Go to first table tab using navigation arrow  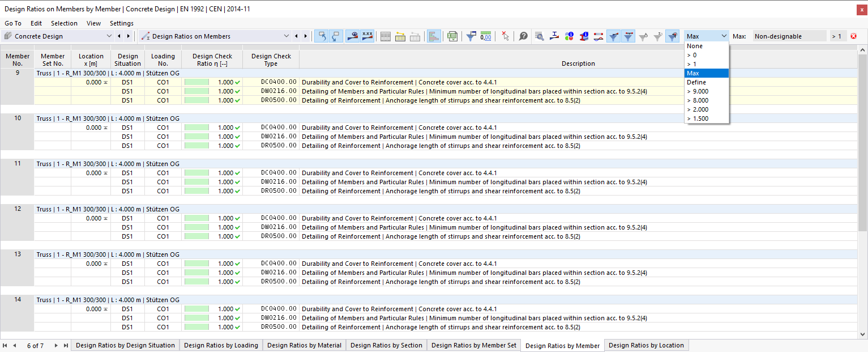pos(5,345)
